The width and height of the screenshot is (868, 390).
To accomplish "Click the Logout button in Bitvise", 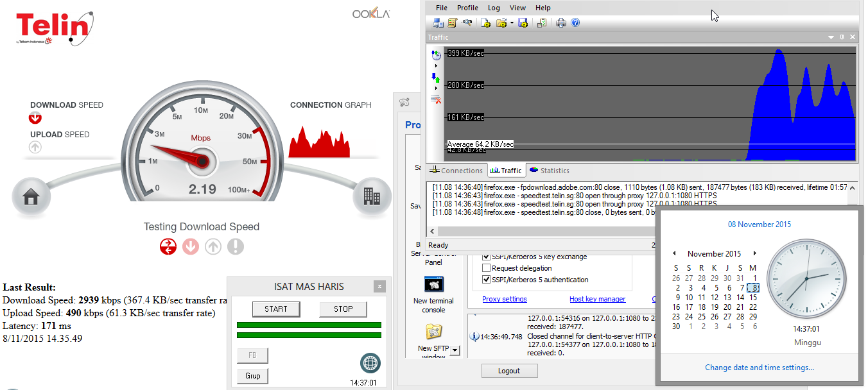I will click(510, 371).
